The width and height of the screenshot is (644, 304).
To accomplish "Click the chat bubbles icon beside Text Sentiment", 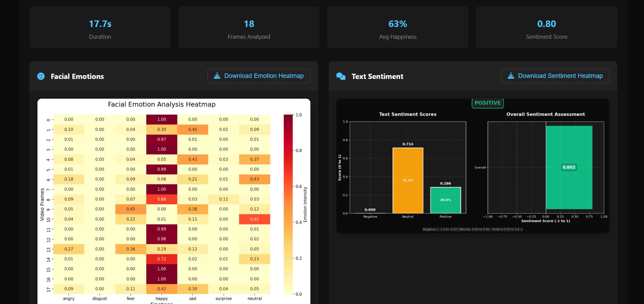I will click(341, 76).
